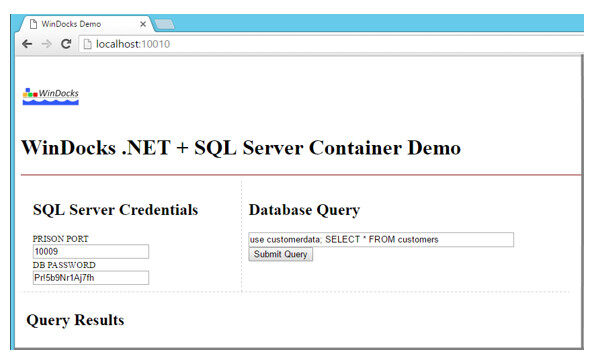Click the database query text box

pos(381,240)
